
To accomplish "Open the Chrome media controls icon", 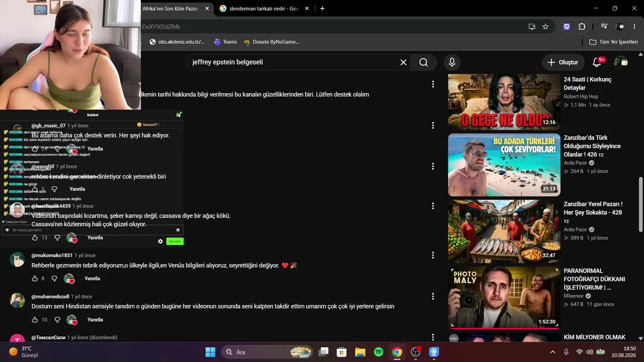I will click(x=605, y=27).
